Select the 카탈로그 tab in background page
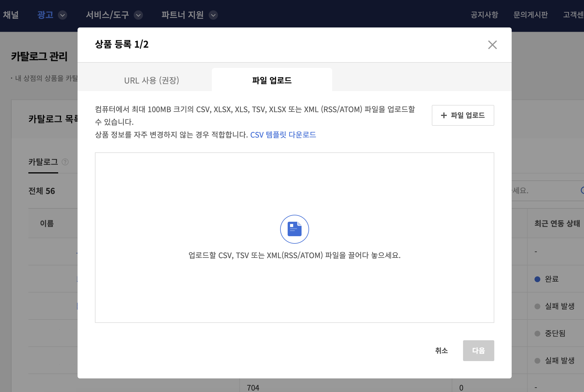 click(x=43, y=162)
